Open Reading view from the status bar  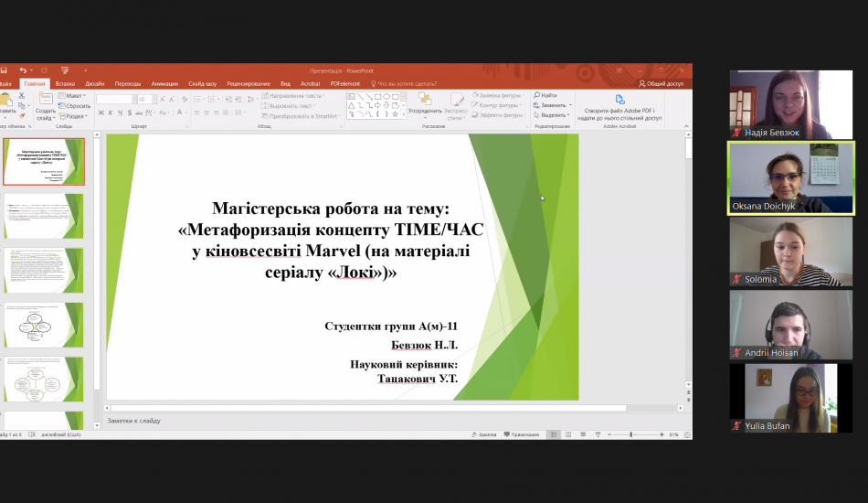pos(585,434)
